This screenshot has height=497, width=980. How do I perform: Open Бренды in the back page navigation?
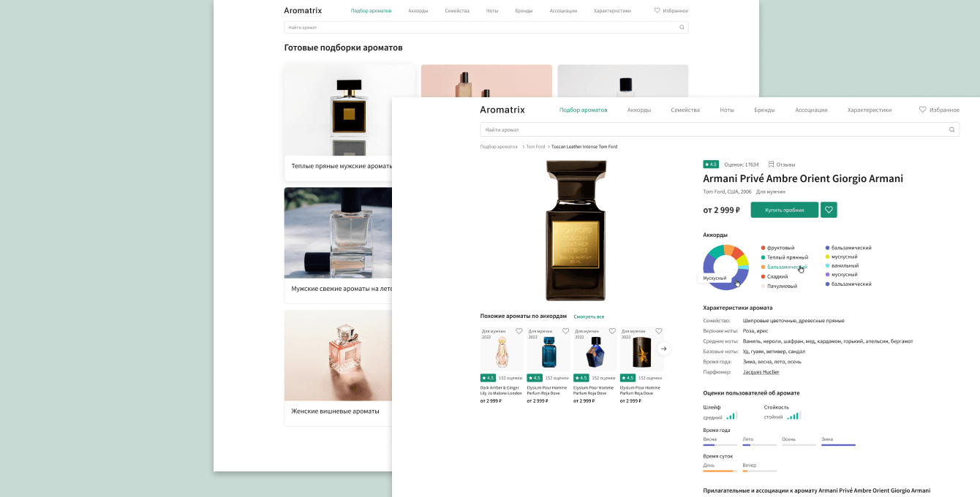(x=524, y=11)
